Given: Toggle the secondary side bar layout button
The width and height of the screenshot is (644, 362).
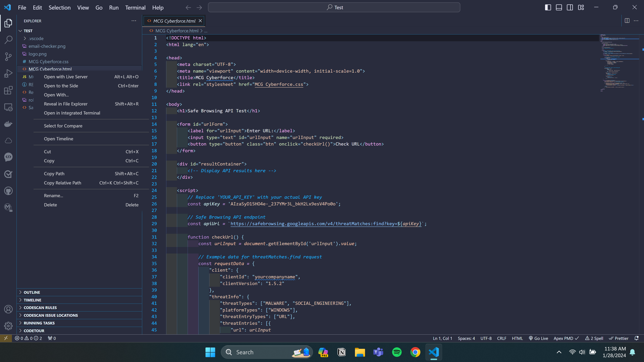Looking at the screenshot, I should [x=570, y=8].
